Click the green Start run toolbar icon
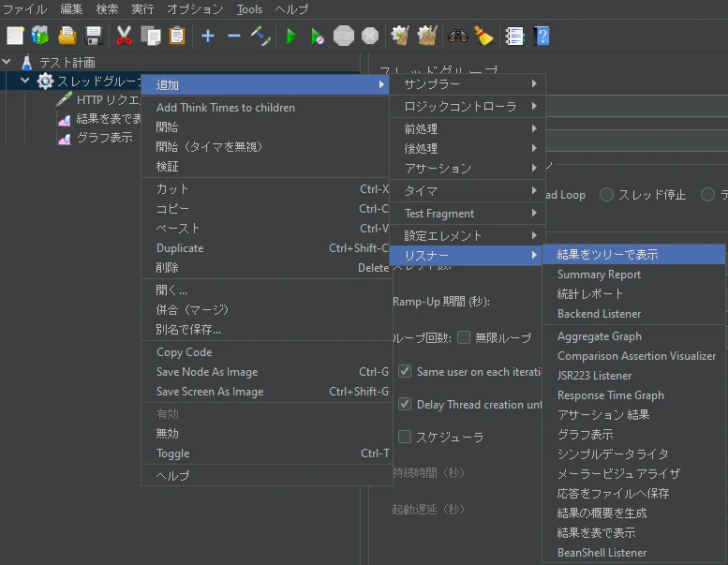Viewport: 728px width, 565px height. 291,36
